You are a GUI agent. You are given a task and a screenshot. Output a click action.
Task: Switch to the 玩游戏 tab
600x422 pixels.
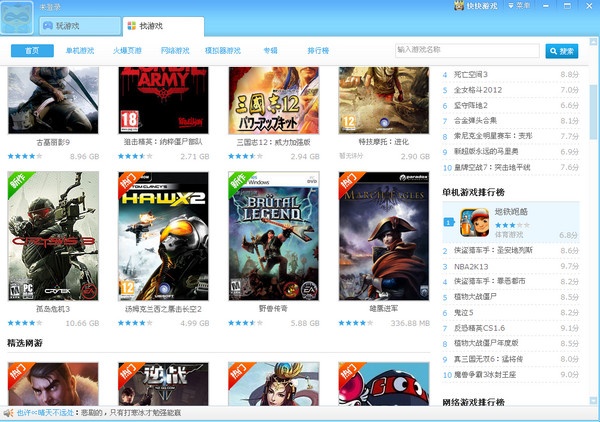coord(80,26)
